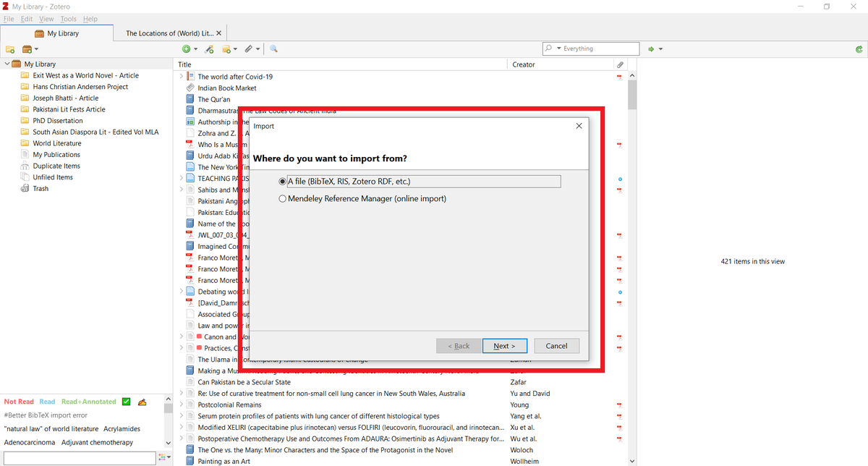Close the Import dialog with X

point(579,126)
